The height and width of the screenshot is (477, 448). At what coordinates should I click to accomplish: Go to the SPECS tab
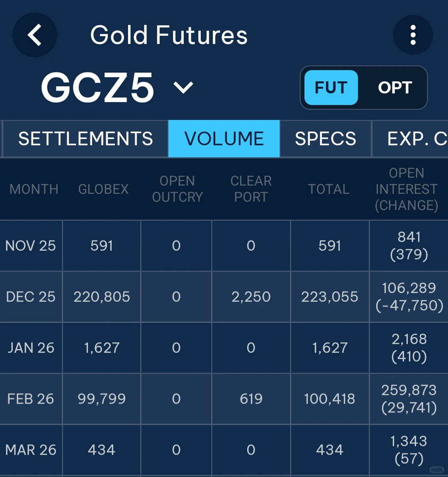[x=326, y=139]
